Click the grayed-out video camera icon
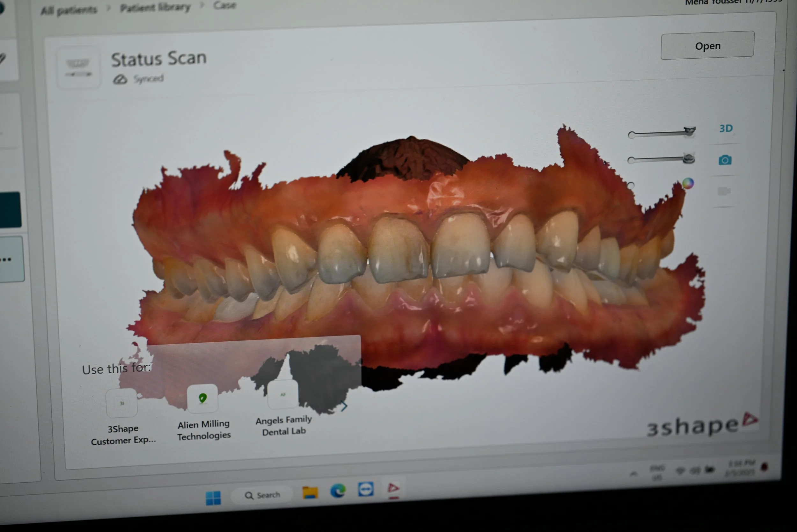797x532 pixels. (724, 191)
